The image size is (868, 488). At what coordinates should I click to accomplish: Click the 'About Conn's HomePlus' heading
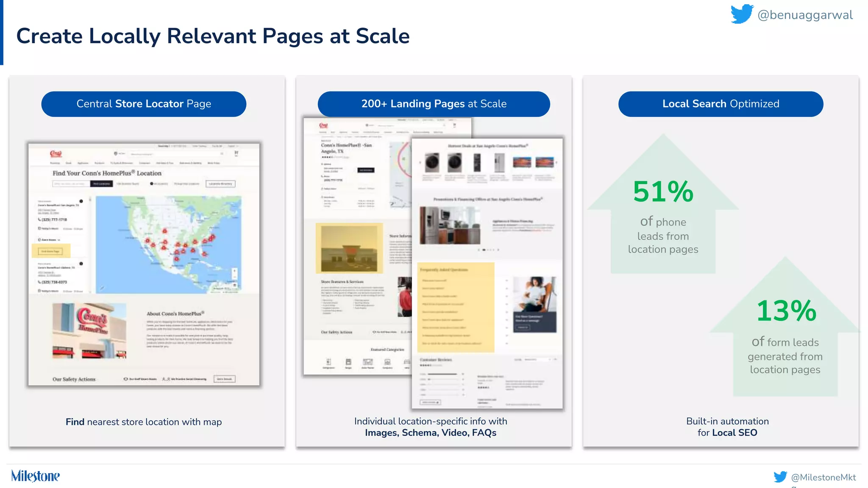tap(175, 313)
